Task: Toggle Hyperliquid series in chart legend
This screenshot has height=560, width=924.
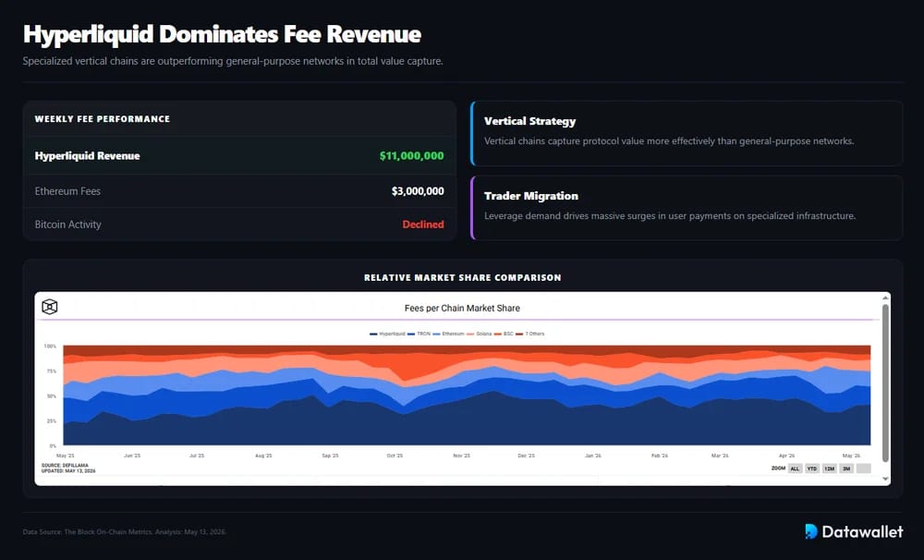Action: pyautogui.click(x=387, y=334)
